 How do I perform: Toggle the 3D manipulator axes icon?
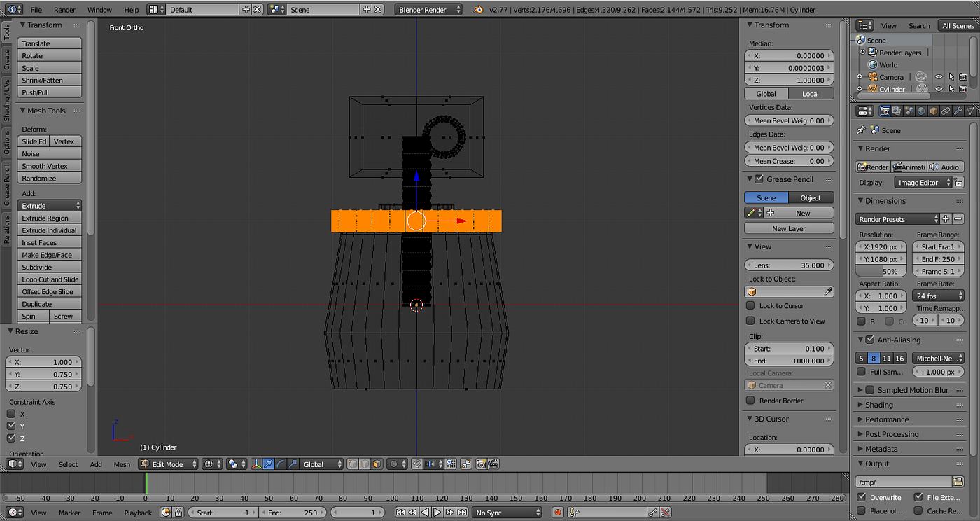click(x=256, y=464)
